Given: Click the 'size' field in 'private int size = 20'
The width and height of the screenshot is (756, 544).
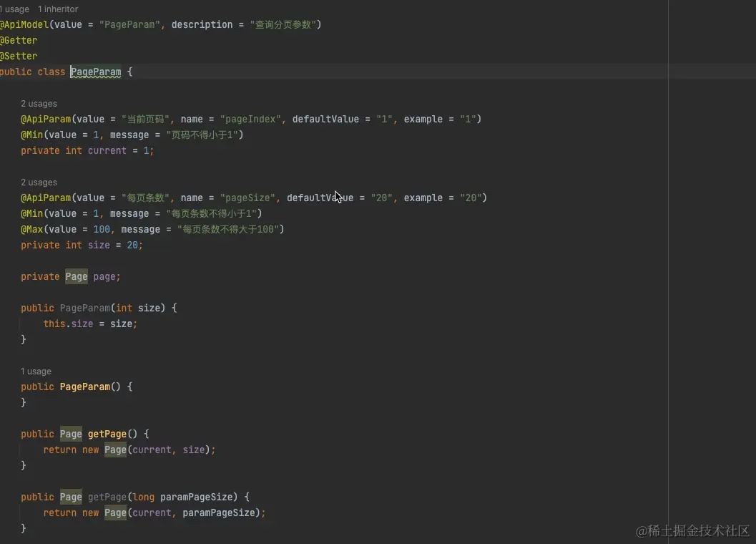Looking at the screenshot, I should [x=99, y=246].
